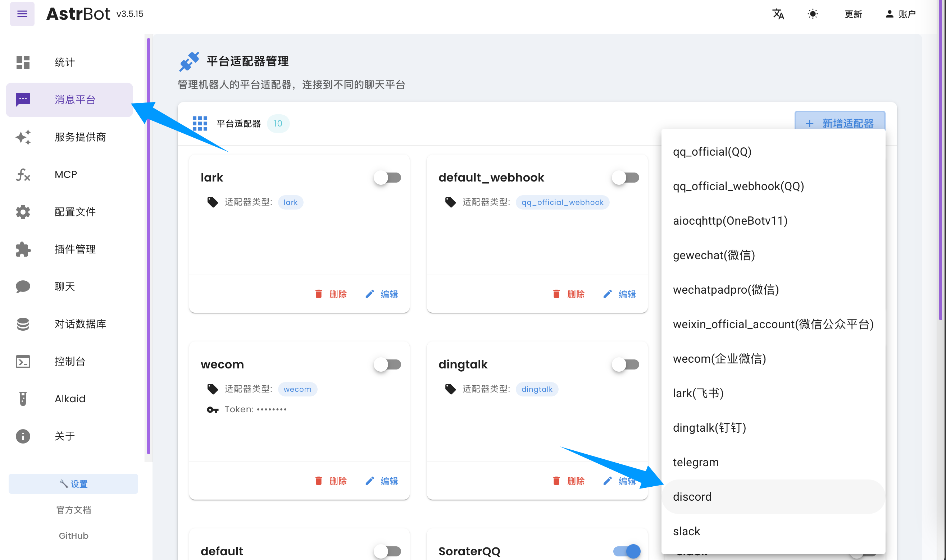
Task: Click the 更新 button
Action: point(853,14)
